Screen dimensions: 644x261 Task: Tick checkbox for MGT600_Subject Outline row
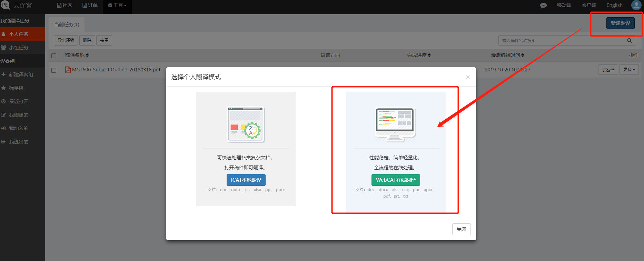pos(54,70)
